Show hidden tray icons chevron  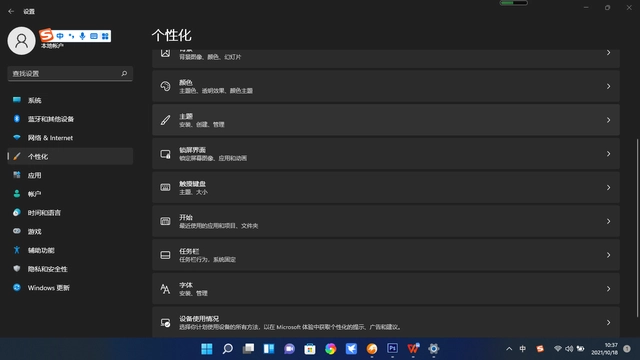(509, 349)
